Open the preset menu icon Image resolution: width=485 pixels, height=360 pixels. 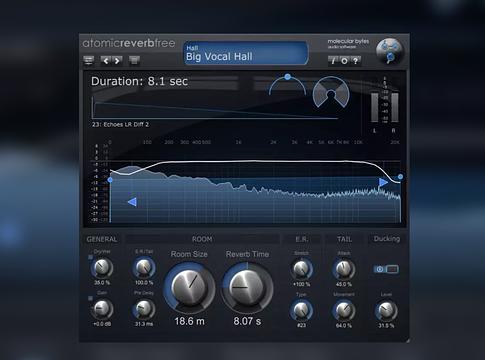tap(88, 61)
